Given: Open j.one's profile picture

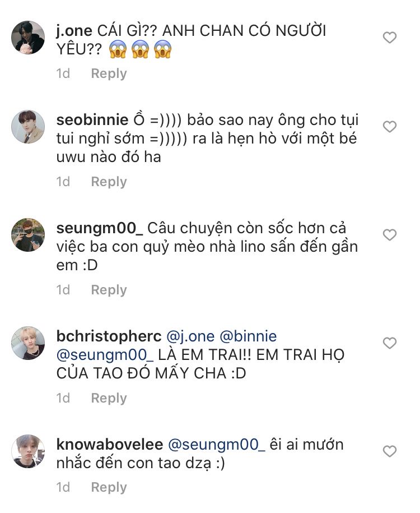Looking at the screenshot, I should 28,38.
